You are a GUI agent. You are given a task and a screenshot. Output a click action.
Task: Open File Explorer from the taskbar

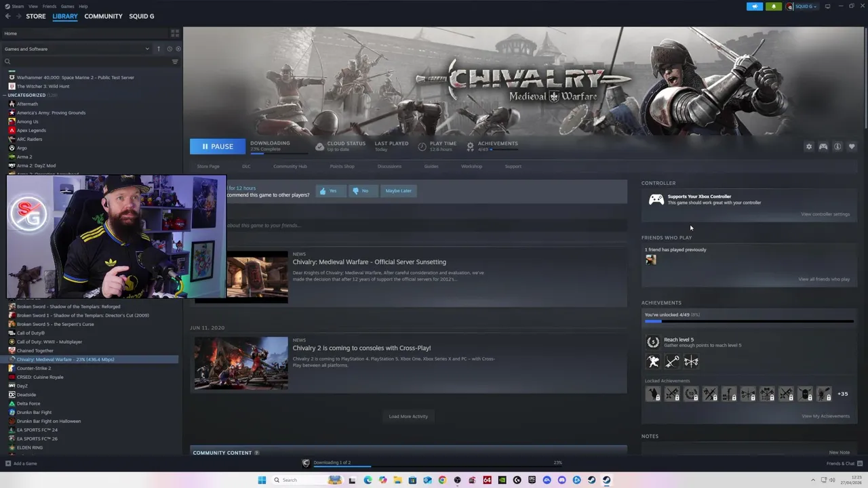coord(397,480)
